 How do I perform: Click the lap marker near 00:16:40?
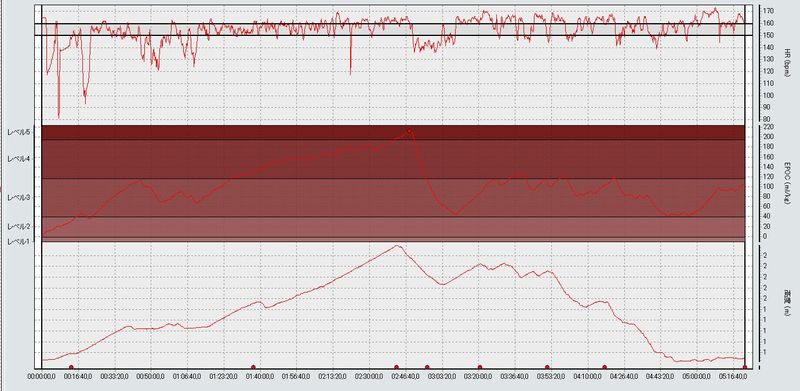(x=71, y=367)
